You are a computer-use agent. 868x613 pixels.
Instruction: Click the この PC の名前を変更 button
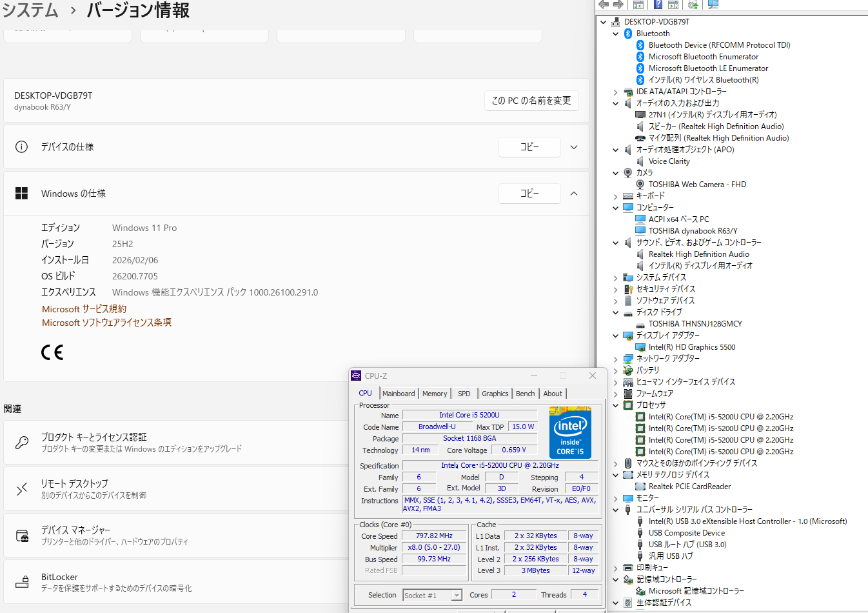[x=531, y=101]
